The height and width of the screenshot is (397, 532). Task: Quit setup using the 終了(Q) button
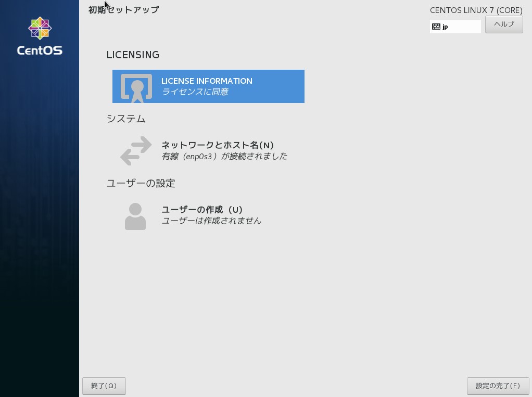pos(104,386)
